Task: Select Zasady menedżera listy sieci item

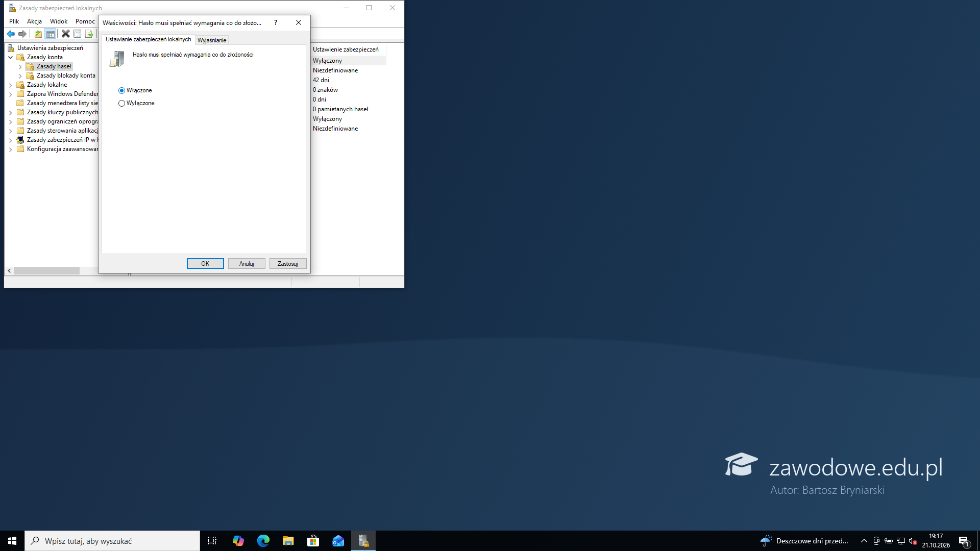Action: point(62,103)
